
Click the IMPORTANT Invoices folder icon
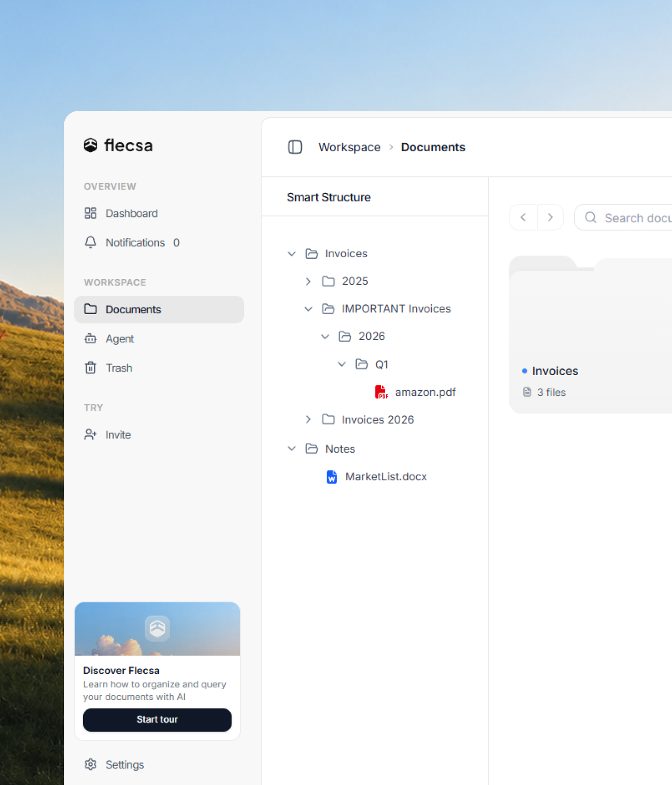(328, 308)
